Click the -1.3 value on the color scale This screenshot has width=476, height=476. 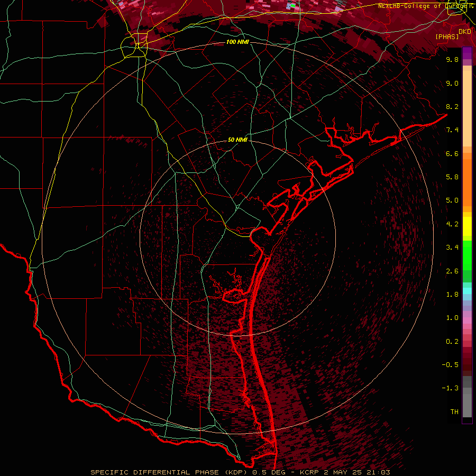[450, 388]
